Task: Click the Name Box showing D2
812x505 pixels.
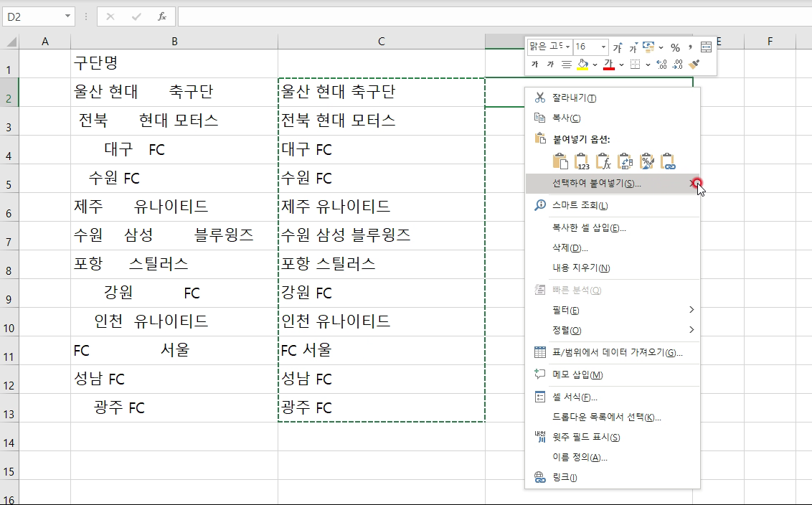Action: tap(33, 16)
